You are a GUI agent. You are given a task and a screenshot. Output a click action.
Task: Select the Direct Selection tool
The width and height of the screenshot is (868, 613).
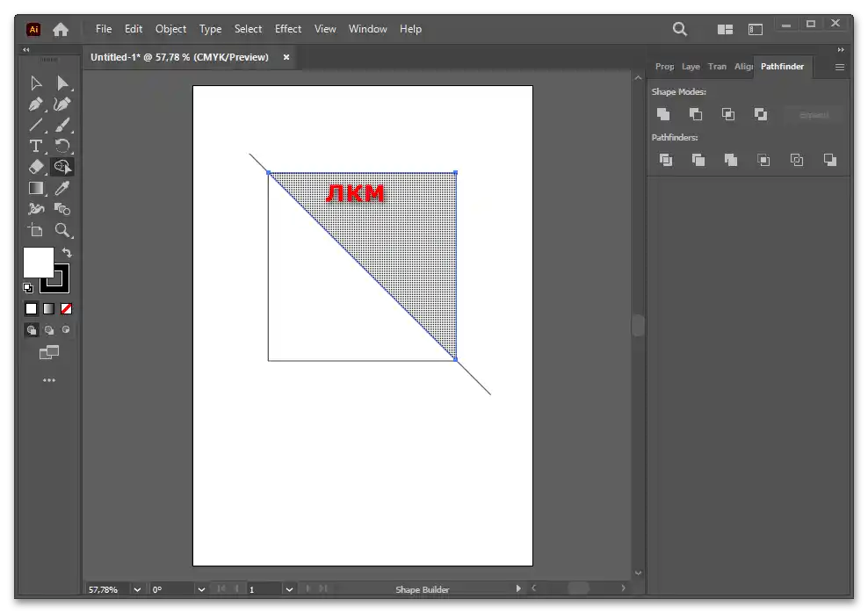click(62, 83)
